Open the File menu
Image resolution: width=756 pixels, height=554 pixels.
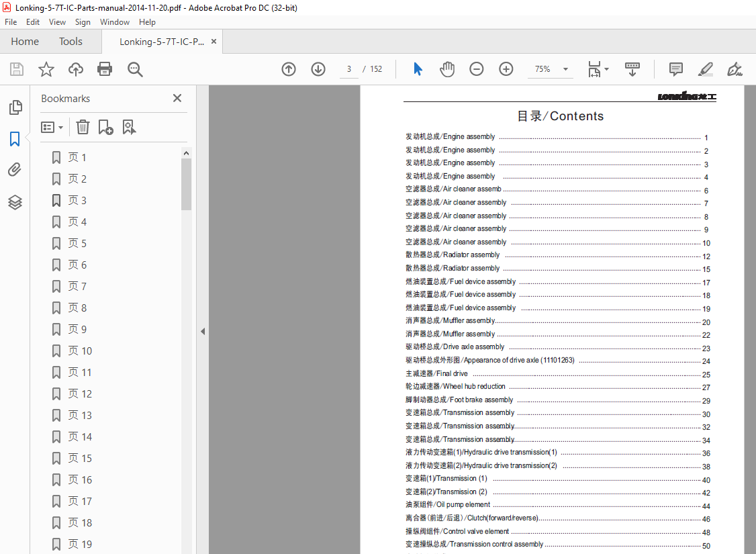click(11, 22)
